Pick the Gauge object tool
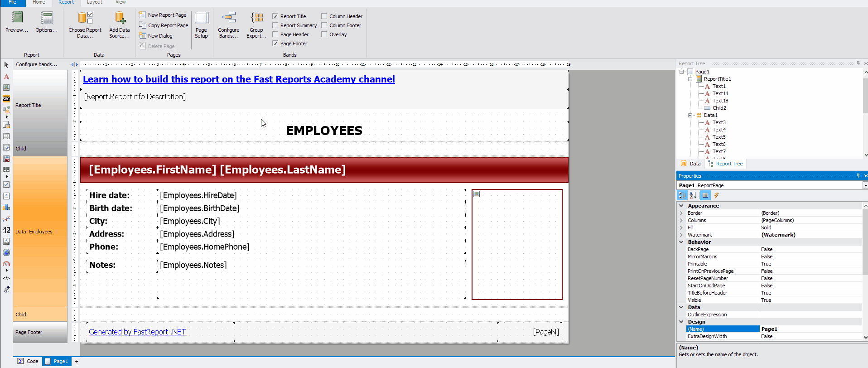 click(x=6, y=264)
